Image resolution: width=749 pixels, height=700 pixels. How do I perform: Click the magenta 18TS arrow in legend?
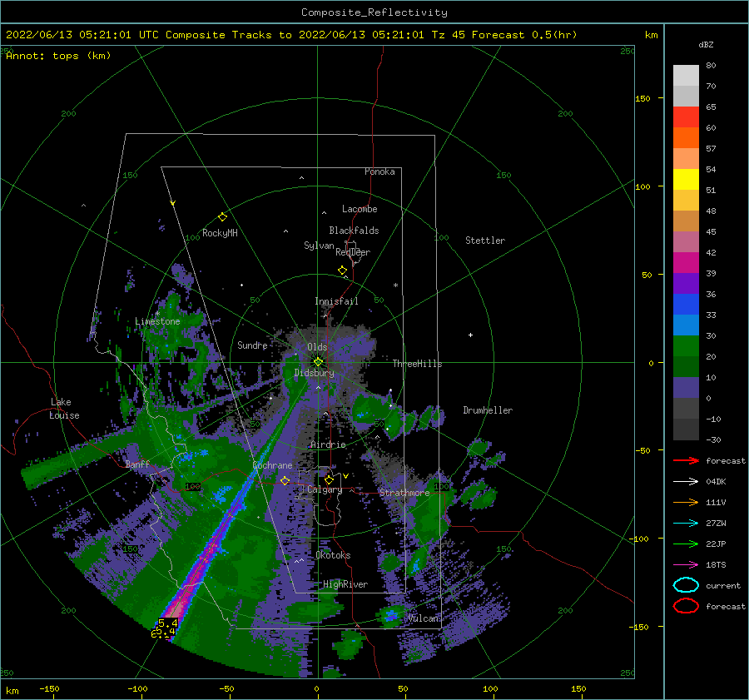tap(686, 565)
